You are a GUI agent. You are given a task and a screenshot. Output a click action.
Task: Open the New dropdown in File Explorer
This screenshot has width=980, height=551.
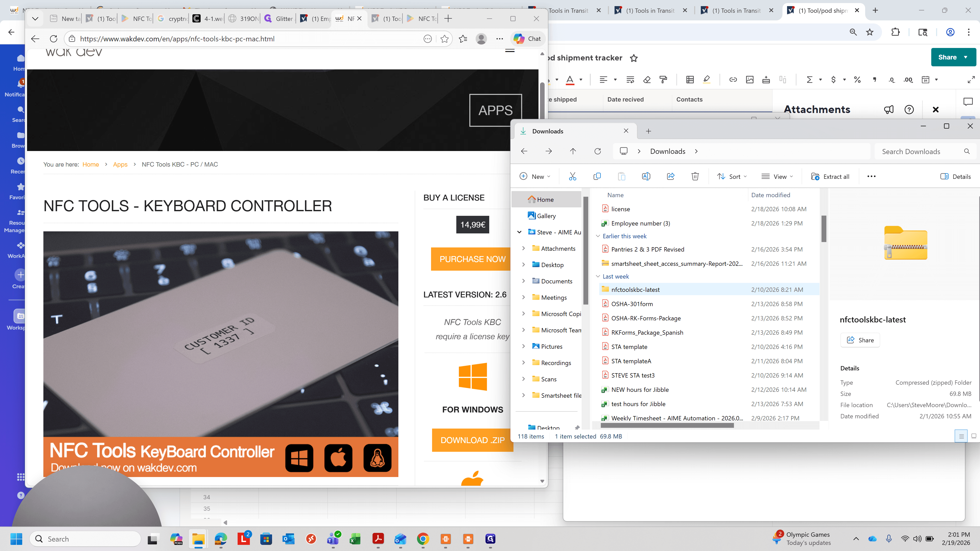pyautogui.click(x=535, y=177)
